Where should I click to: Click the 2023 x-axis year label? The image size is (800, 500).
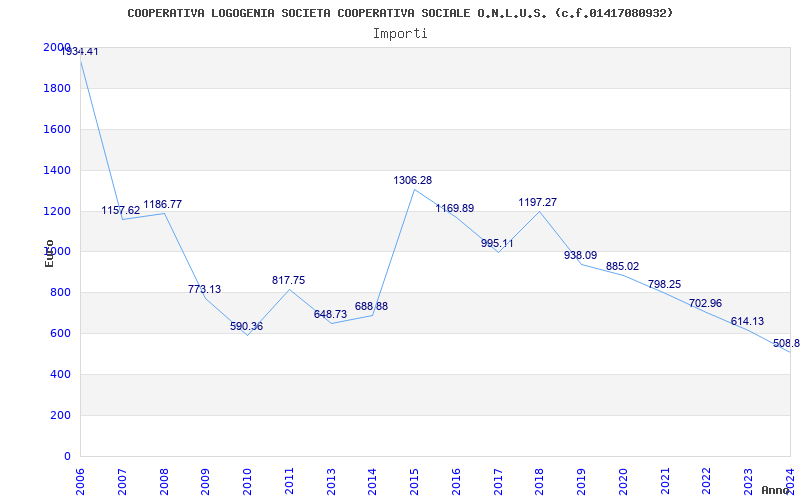(x=748, y=481)
